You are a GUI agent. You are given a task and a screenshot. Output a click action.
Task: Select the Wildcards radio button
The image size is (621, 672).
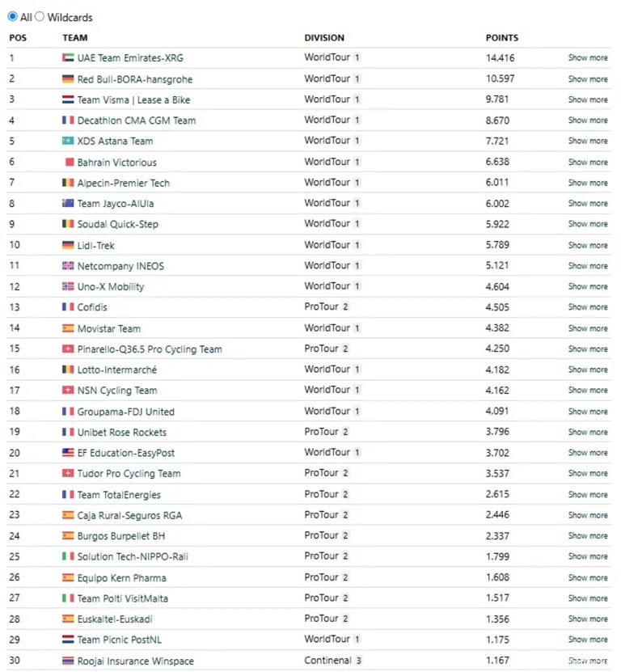pyautogui.click(x=40, y=17)
